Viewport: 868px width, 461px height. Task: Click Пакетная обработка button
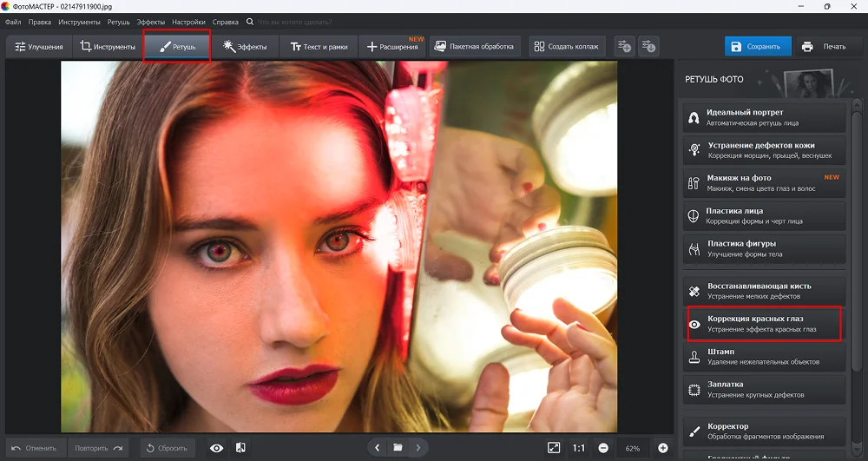[475, 47]
